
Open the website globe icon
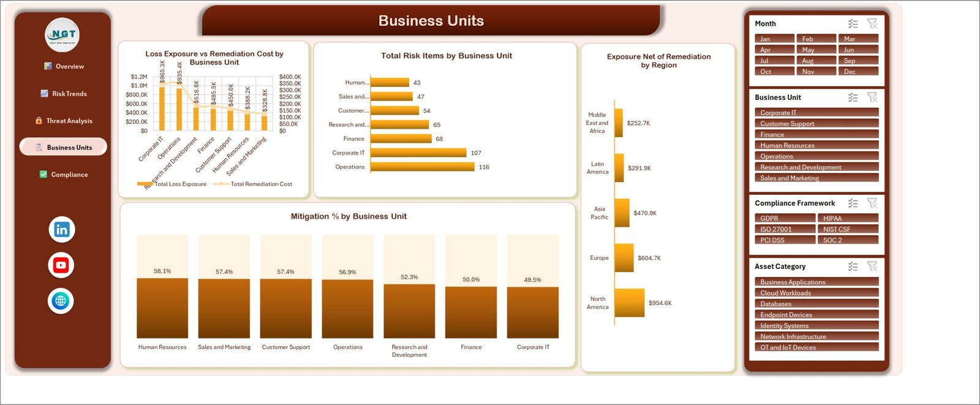coord(61,301)
